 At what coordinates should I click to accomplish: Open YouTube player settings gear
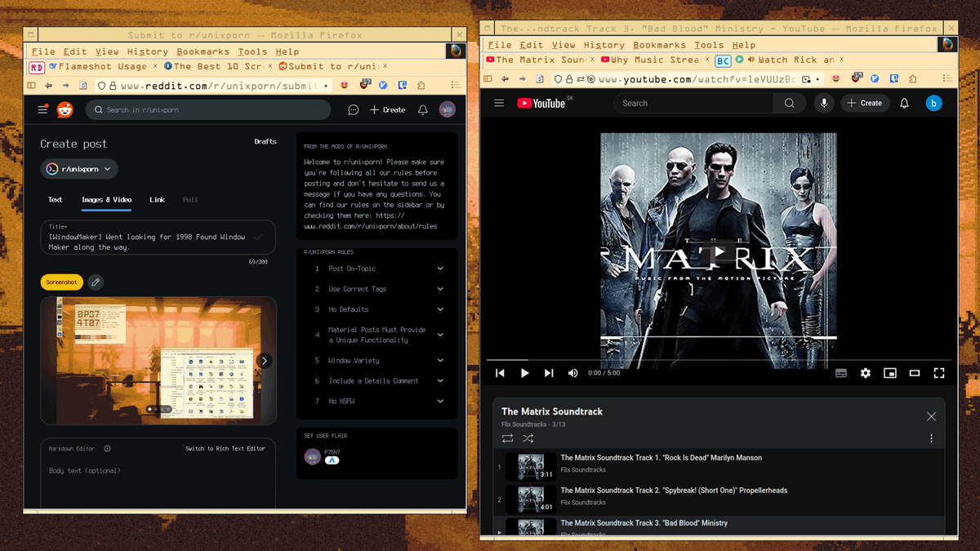pos(866,373)
